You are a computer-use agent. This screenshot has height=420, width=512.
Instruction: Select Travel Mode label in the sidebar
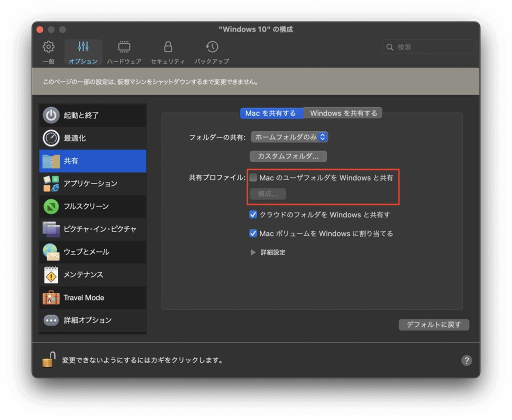[x=84, y=297]
